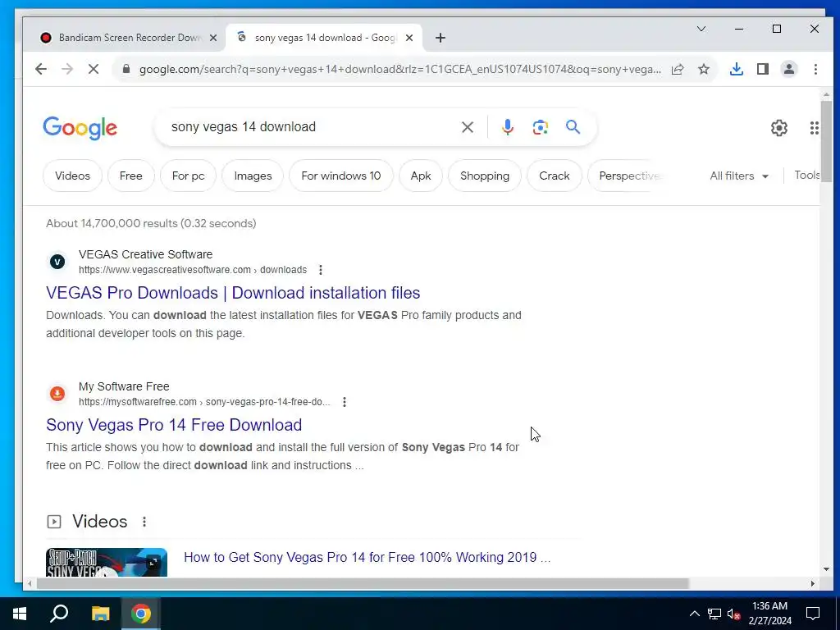Viewport: 840px width, 630px height.
Task: Open the Chrome profile menu
Action: pos(789,69)
